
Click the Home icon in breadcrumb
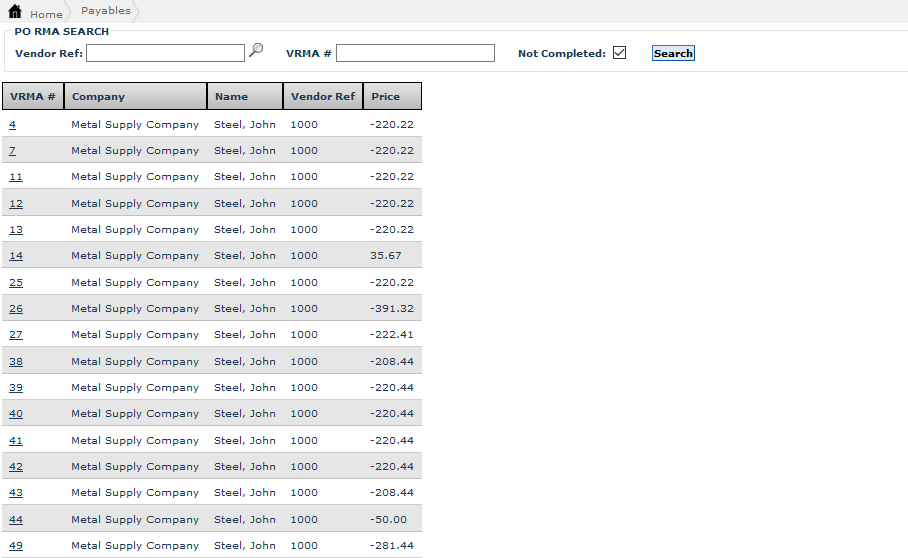(15, 12)
